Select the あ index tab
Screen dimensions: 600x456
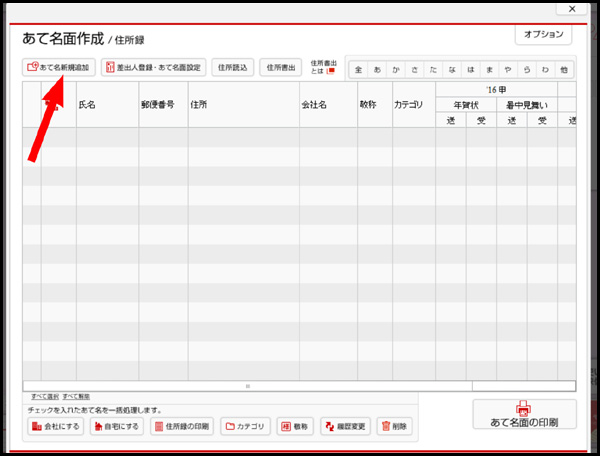377,70
